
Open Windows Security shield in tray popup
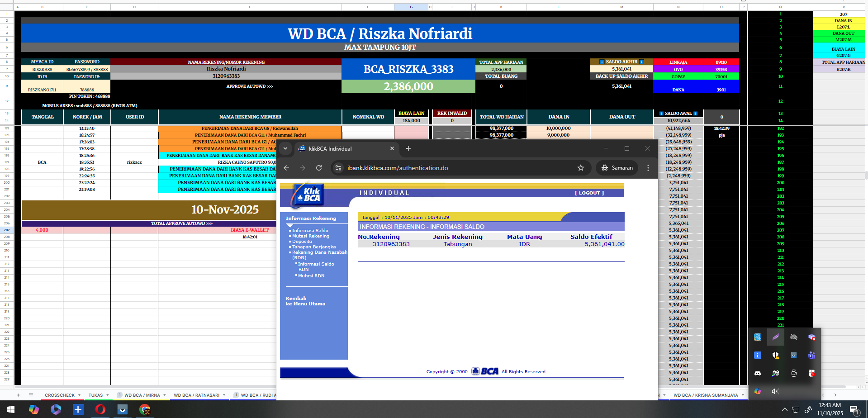click(776, 355)
